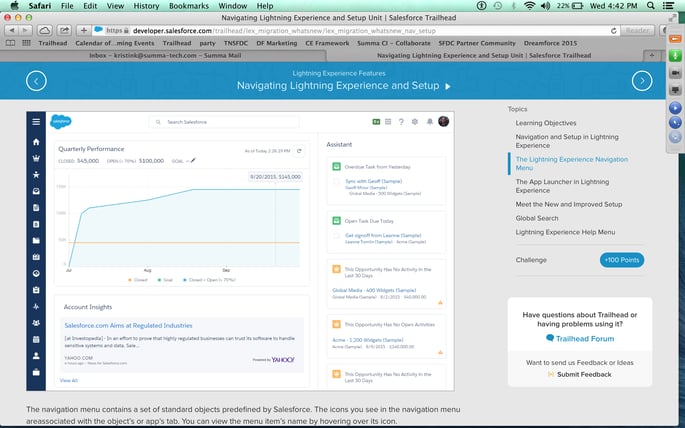Check off Sync with Geoff task checkbox
Image resolution: width=685 pixels, height=428 pixels.
pyautogui.click(x=336, y=181)
